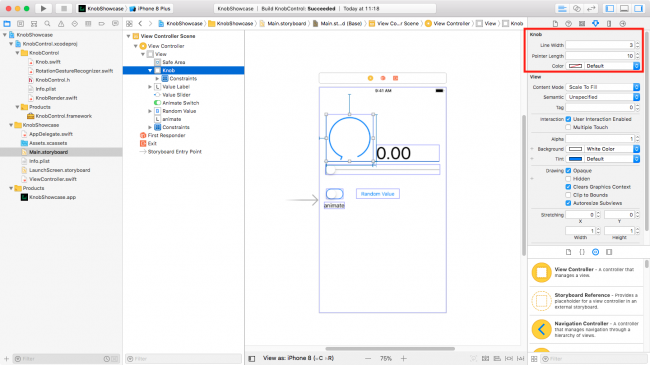Select Knob.swift in navigator
The image size is (650, 365).
point(48,62)
